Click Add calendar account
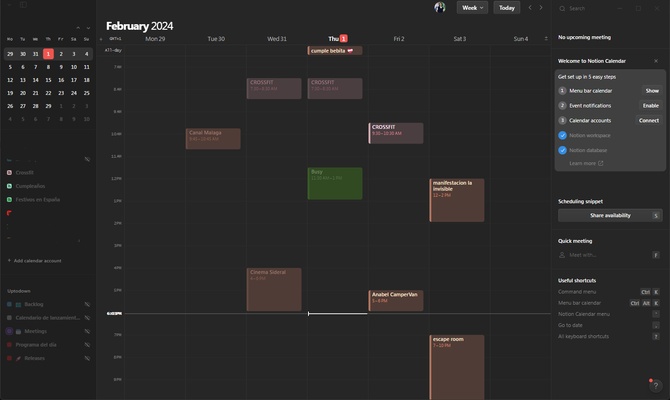670x400 pixels. 35,261
